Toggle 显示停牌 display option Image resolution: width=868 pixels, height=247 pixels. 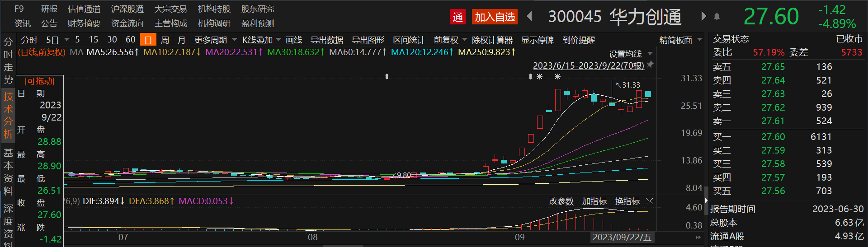[x=537, y=40]
